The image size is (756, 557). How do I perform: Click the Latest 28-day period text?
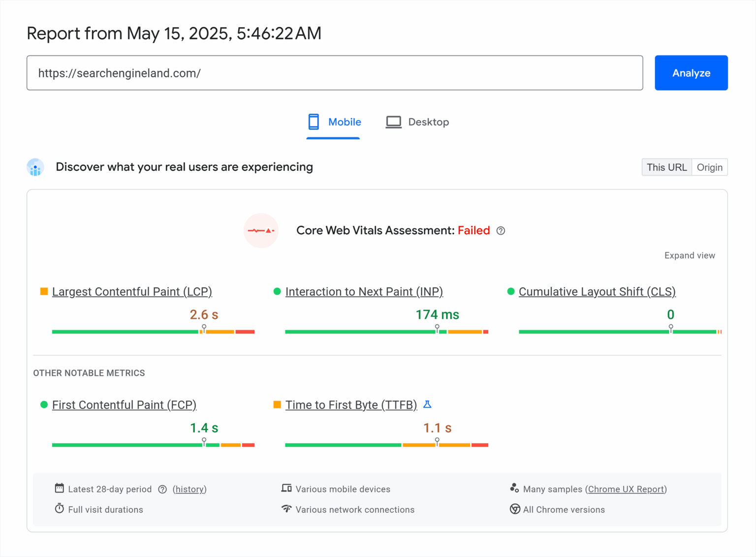point(110,489)
